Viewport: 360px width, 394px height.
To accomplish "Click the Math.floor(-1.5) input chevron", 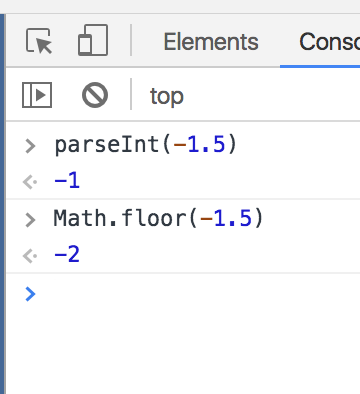I will (x=30, y=220).
